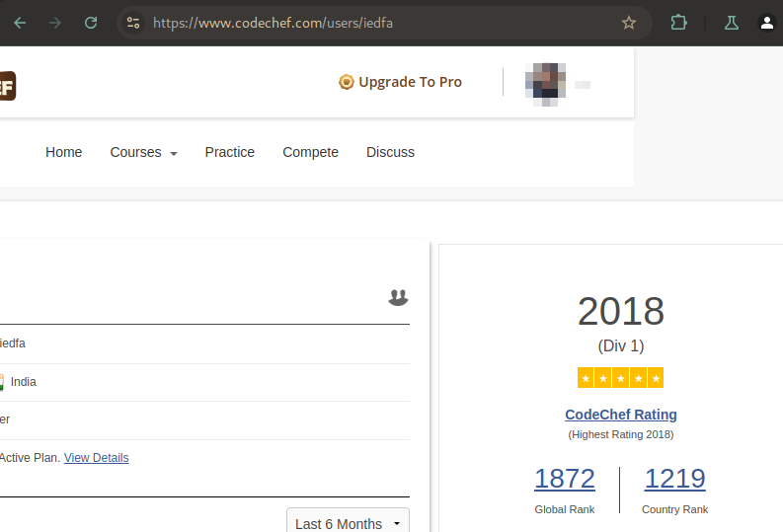Click the community users icon on profile
This screenshot has width=783, height=532.
(398, 297)
